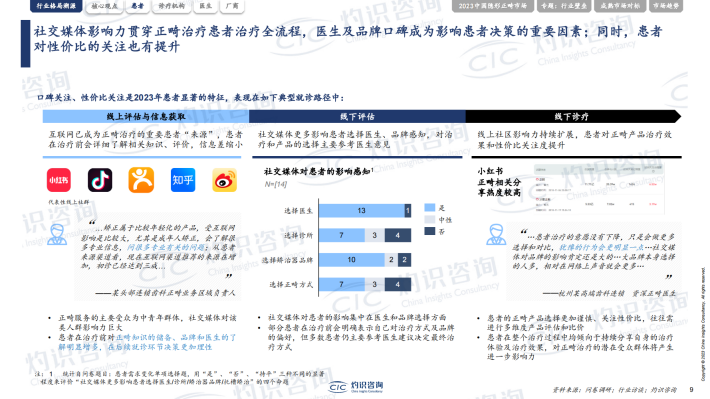The image size is (710, 399).
Task: Click the black Douyin TikTok icon
Action: point(100,180)
